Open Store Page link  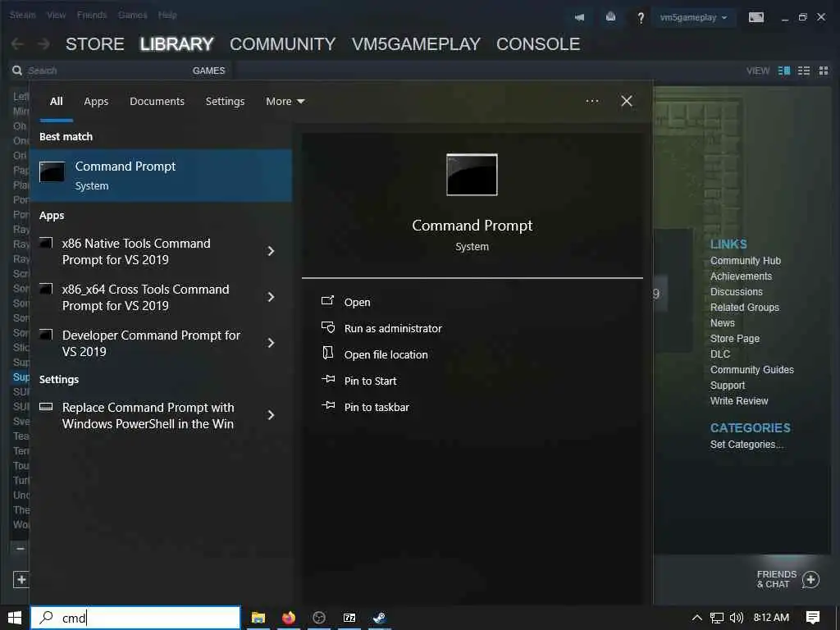734,339
